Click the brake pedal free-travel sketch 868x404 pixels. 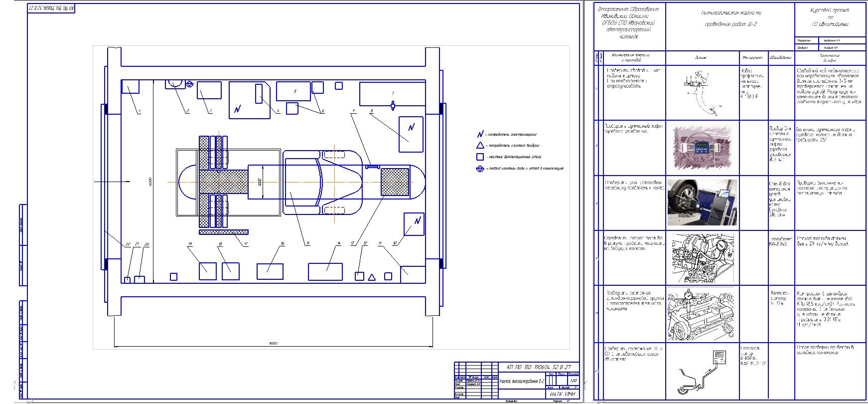click(702, 91)
